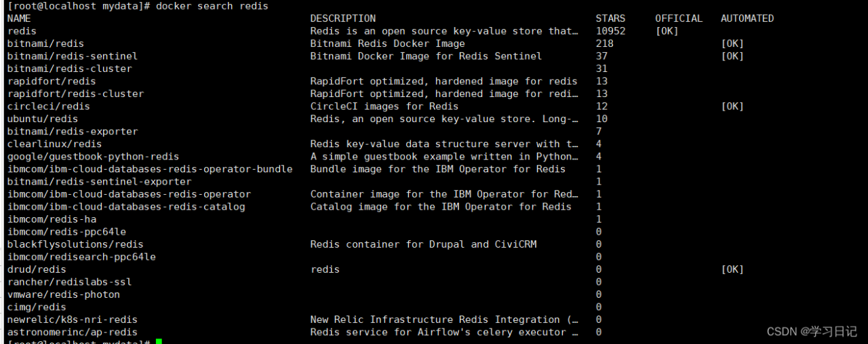Click the "Bitnami Redis Docker Image" description
Viewport: 868px width, 344px height.
point(387,43)
